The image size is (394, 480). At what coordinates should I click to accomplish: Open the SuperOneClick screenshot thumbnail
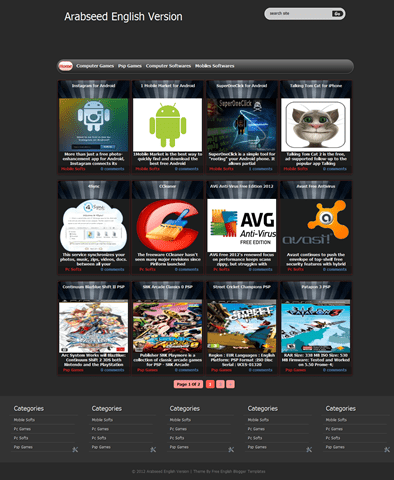click(x=242, y=125)
